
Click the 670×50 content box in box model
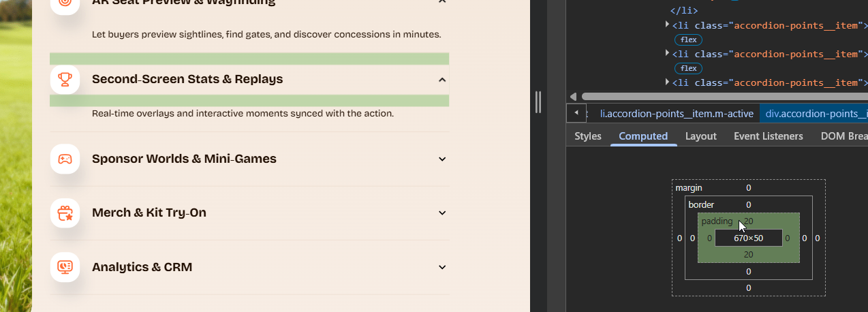(x=748, y=238)
